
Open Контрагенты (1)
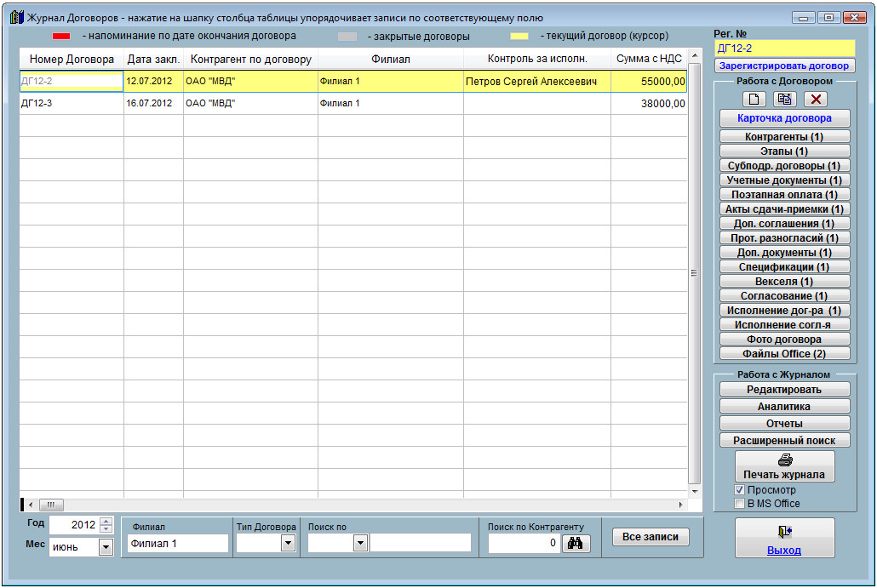click(784, 136)
